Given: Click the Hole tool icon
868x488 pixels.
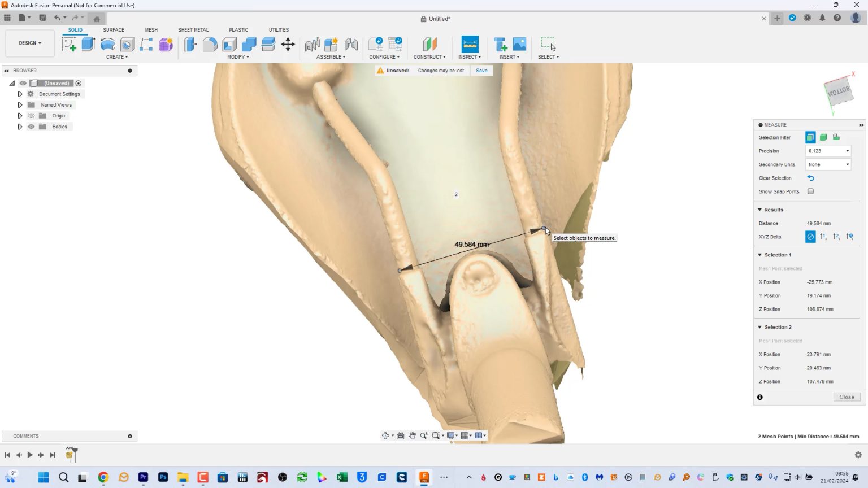Looking at the screenshot, I should click(x=127, y=44).
